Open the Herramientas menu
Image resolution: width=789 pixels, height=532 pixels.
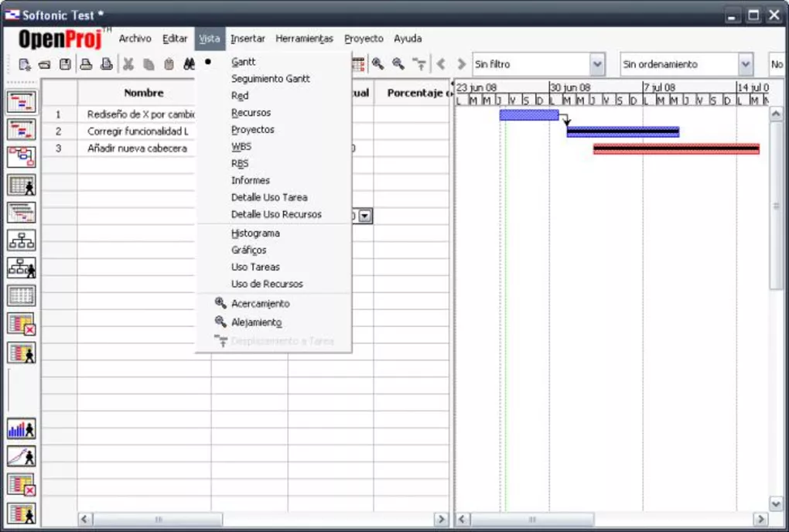304,39
